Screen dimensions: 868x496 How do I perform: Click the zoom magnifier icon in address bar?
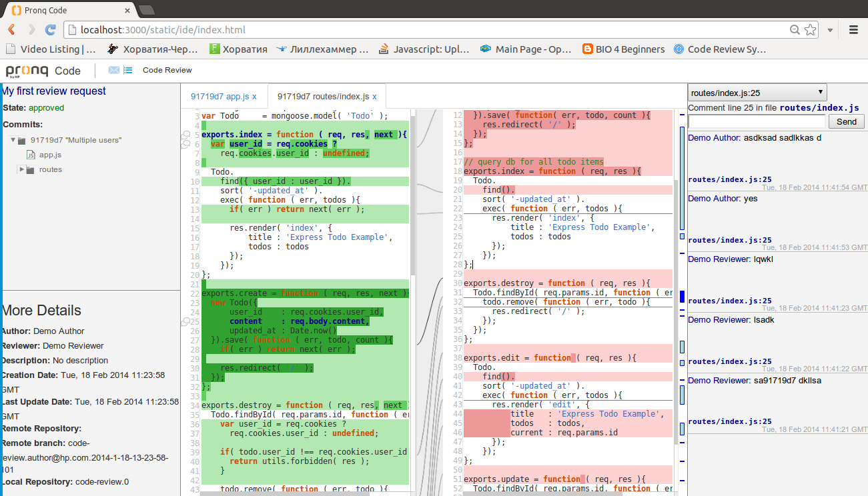pyautogui.click(x=795, y=30)
